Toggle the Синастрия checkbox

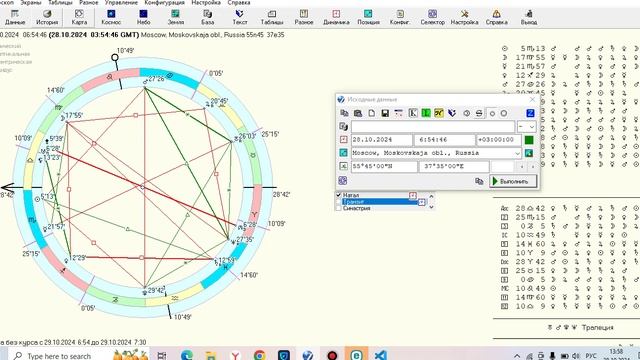(338, 208)
